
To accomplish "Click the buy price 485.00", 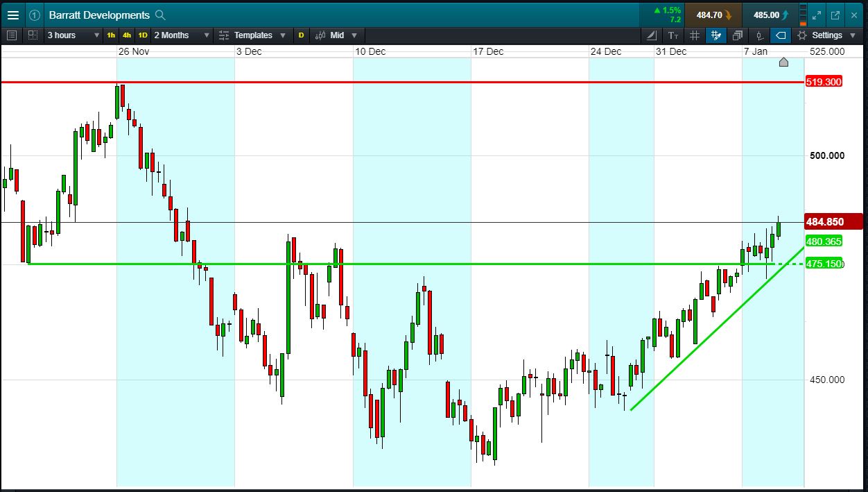I will coord(770,15).
